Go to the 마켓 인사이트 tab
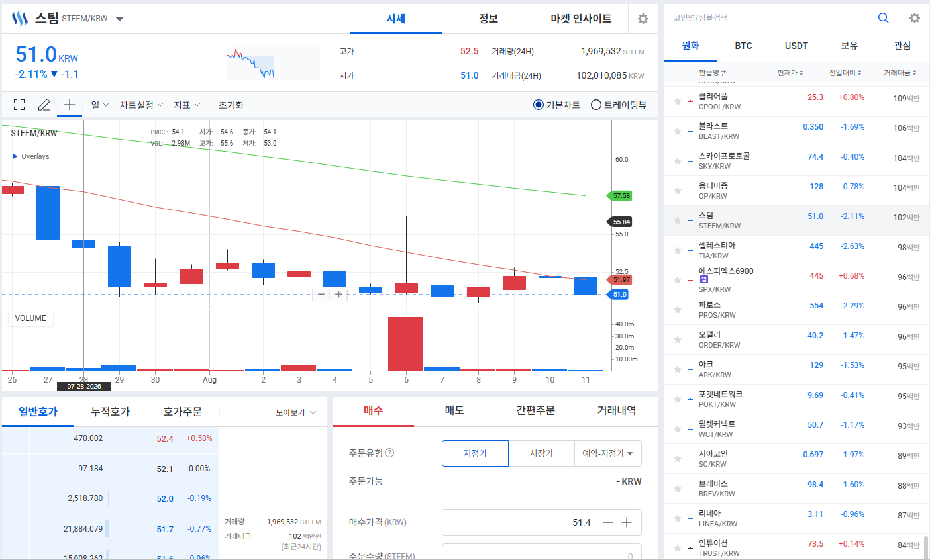 tap(581, 19)
